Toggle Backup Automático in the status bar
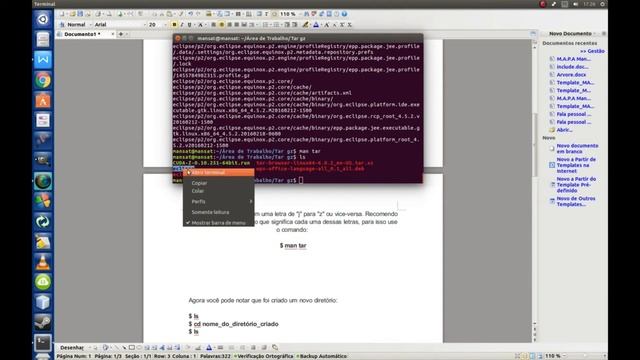The height and width of the screenshot is (360, 640). [322, 356]
